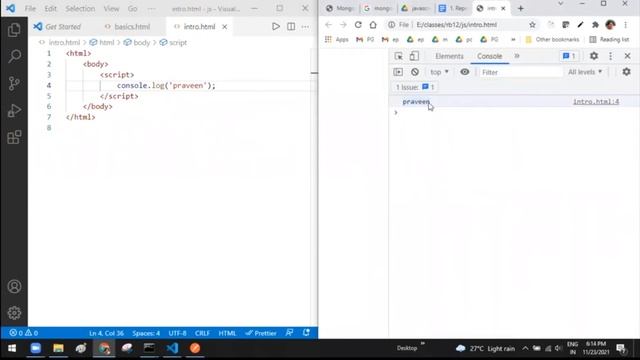Screen dimensions: 640x360
Task: Open the Chrome profile avatar
Action: pos(610,25)
